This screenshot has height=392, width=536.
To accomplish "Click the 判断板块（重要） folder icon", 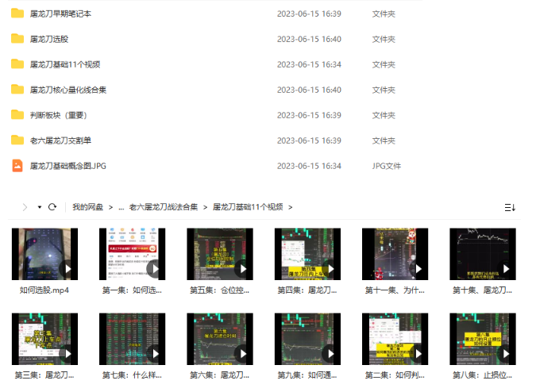I will 17,115.
